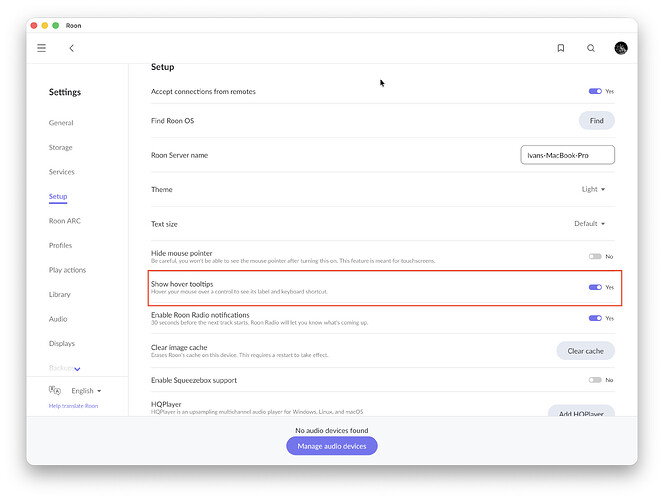Click the 'HQPlayer' setting label
Viewport: 664px width, 500px height.
tap(166, 404)
